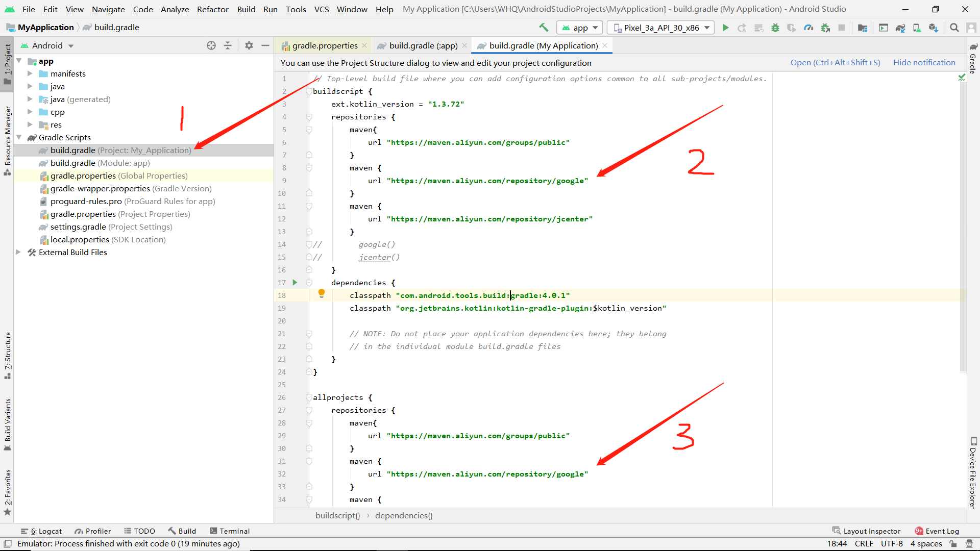Open the Refactor menu
980x551 pixels.
click(x=212, y=9)
